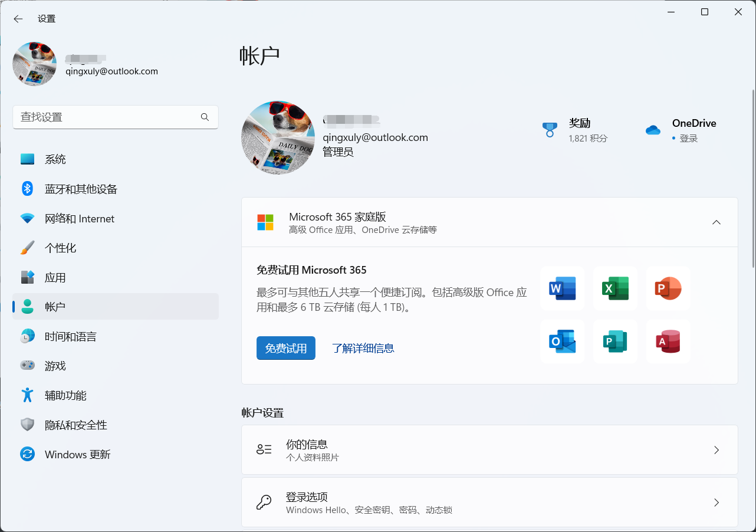
Task: Click sidebar email qingxuly@outlook.com
Action: [111, 71]
